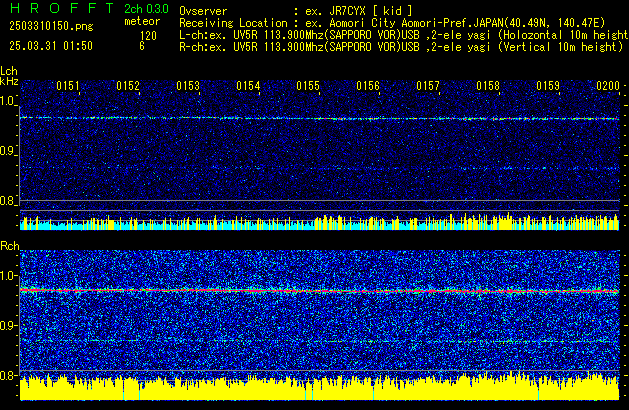Click the 0158 time marker
Image resolution: width=629 pixels, height=410 pixels.
pyautogui.click(x=488, y=86)
